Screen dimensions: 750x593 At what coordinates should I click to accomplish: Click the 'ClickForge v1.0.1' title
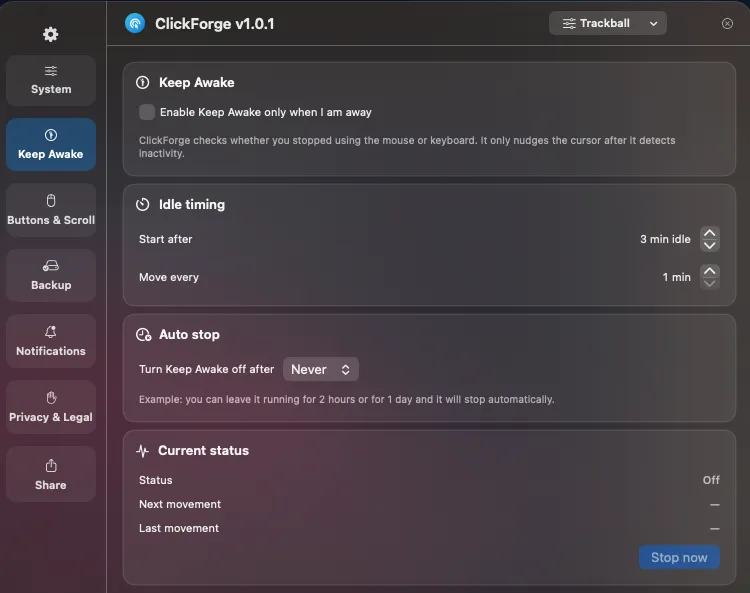click(215, 24)
